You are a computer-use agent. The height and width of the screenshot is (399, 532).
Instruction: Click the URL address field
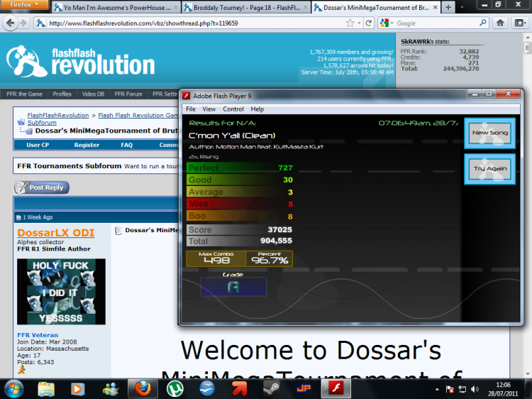click(195, 23)
